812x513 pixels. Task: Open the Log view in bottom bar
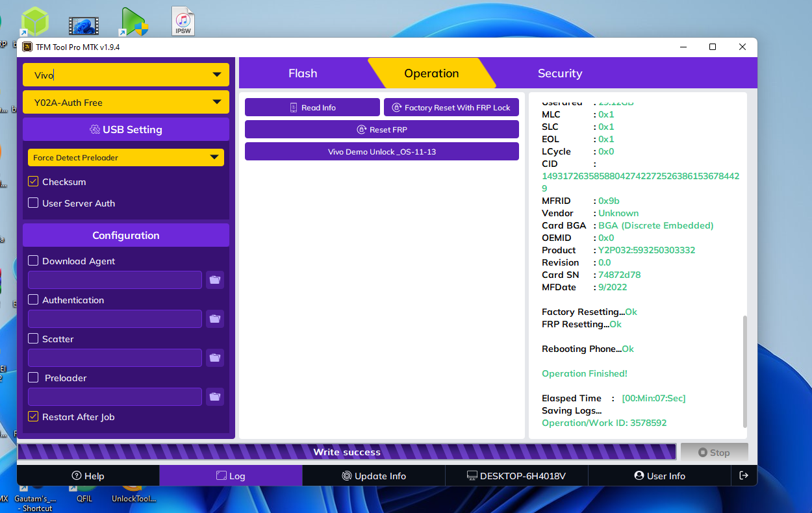click(231, 476)
